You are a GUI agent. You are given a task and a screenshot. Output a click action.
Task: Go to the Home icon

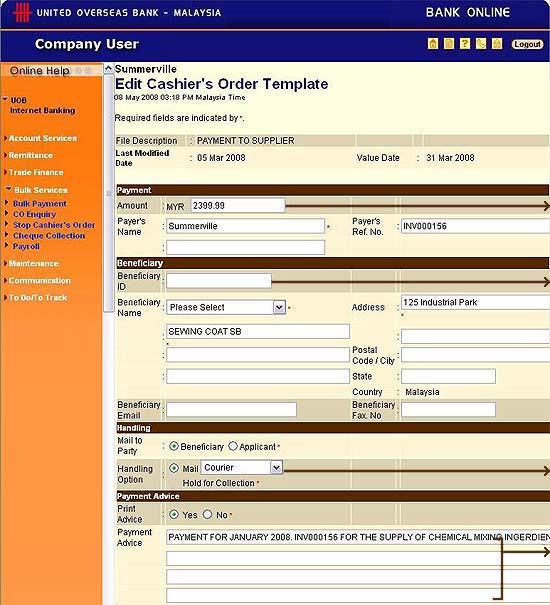pyautogui.click(x=433, y=44)
